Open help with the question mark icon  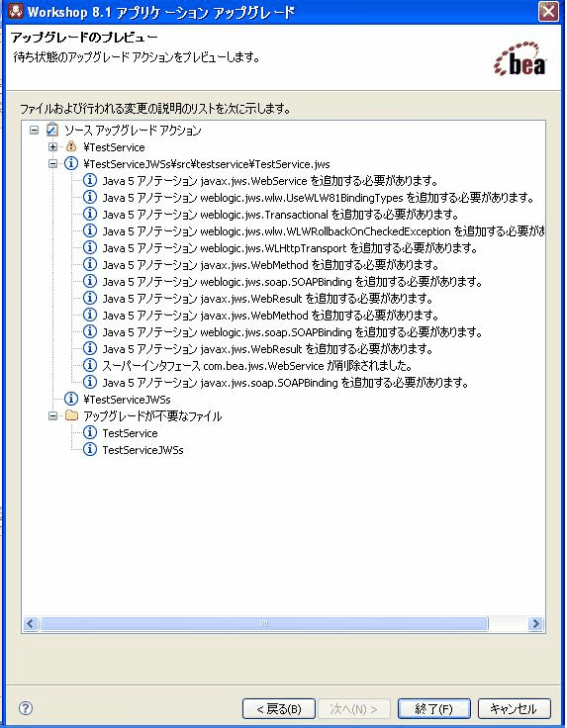click(26, 708)
